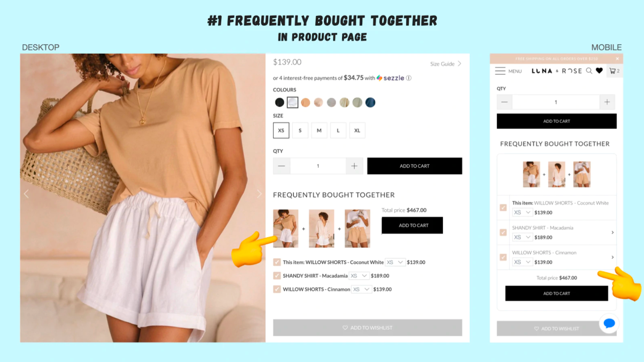Viewport: 644px width, 362px height.
Task: Open the mobile wishlist heart icon
Action: click(599, 71)
